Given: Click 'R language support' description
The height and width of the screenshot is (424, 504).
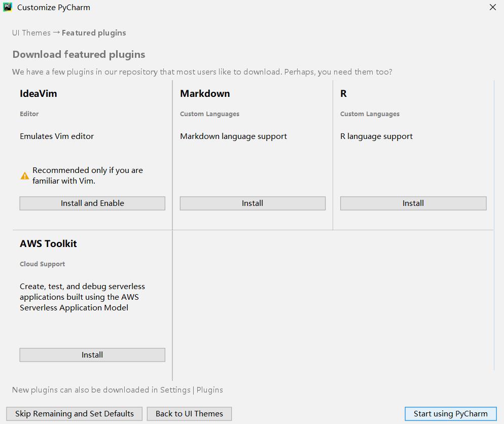Looking at the screenshot, I should (x=376, y=136).
